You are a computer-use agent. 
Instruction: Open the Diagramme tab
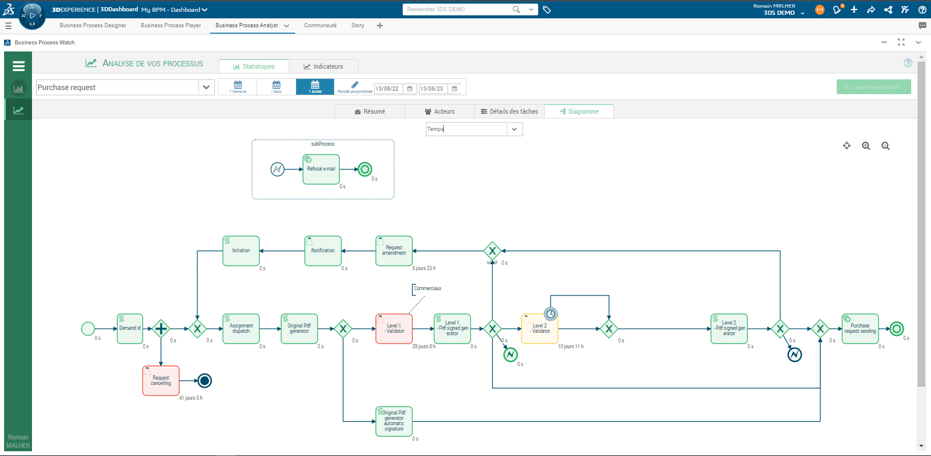tap(579, 112)
